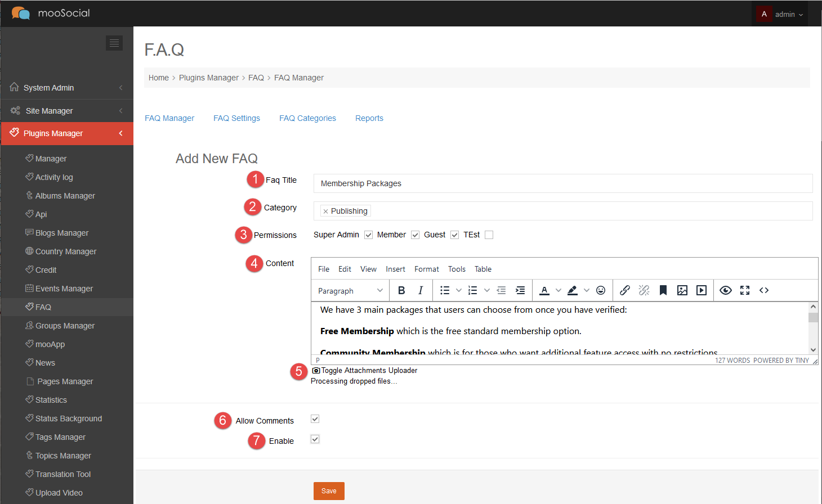Toggle the Allow Comments checkbox
Image resolution: width=822 pixels, height=504 pixels.
pyautogui.click(x=315, y=419)
